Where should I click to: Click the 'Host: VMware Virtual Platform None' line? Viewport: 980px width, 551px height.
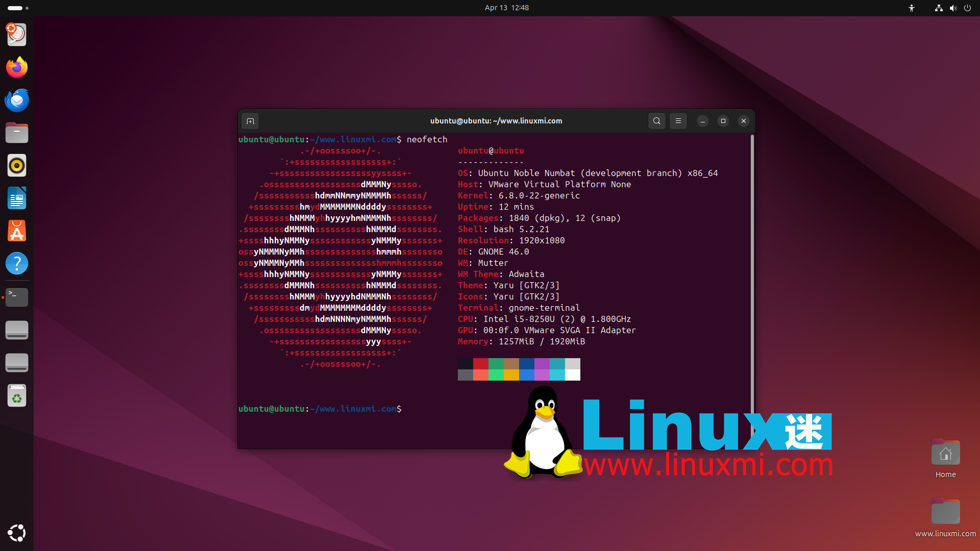click(544, 184)
